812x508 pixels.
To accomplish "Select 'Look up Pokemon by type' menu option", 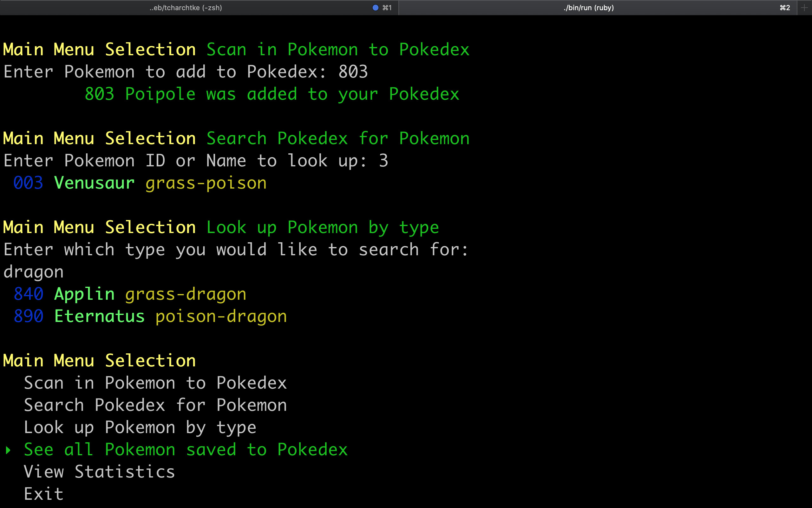I will pyautogui.click(x=140, y=427).
